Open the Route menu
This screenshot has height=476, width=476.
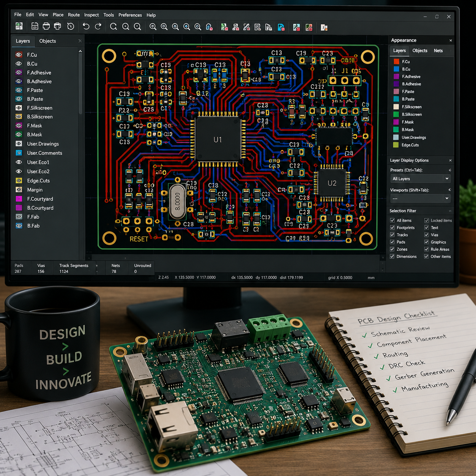[x=74, y=15]
